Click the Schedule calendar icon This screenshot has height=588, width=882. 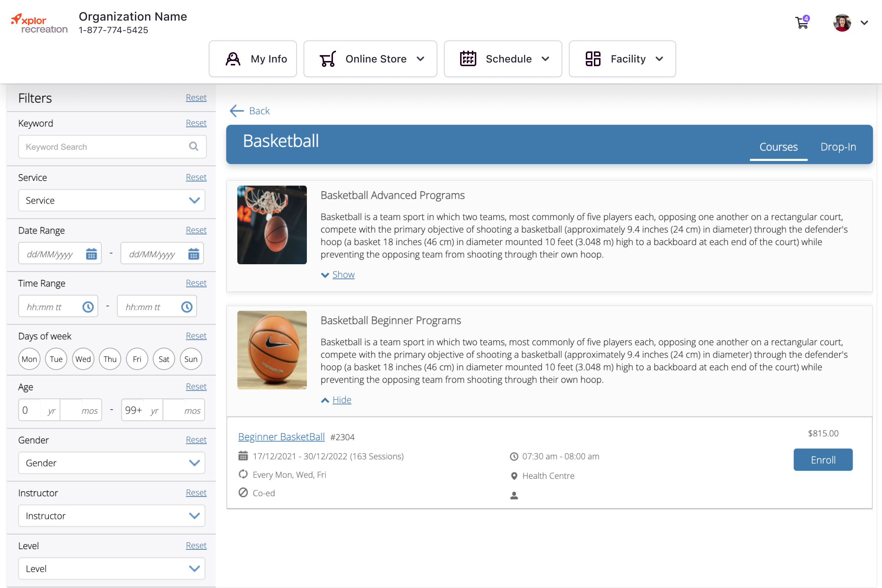[x=468, y=58]
